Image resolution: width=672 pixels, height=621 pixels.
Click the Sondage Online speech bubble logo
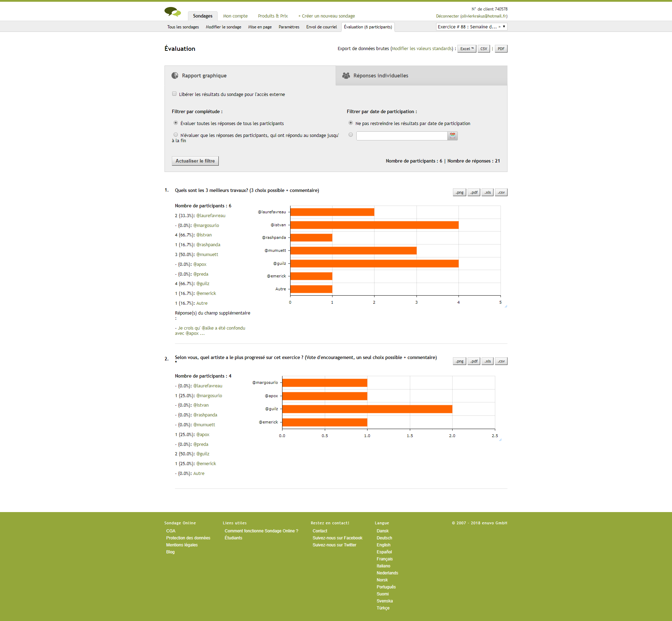pyautogui.click(x=173, y=12)
